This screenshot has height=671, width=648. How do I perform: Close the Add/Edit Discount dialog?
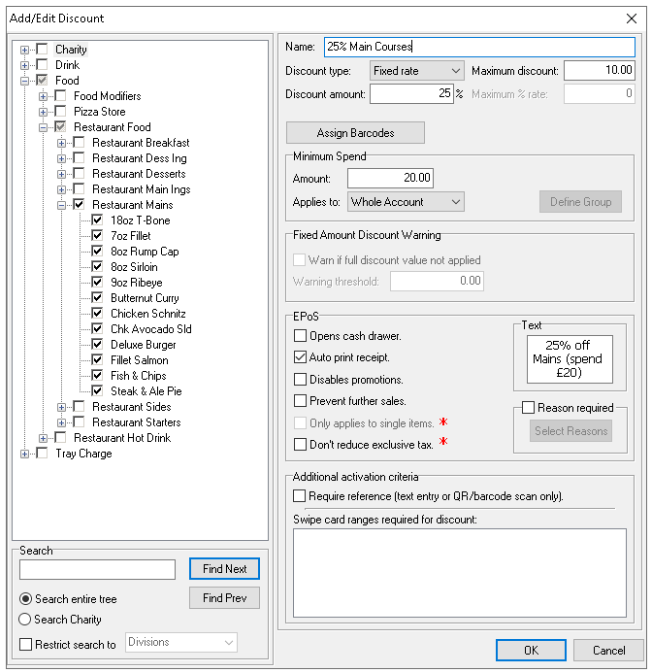[630, 18]
